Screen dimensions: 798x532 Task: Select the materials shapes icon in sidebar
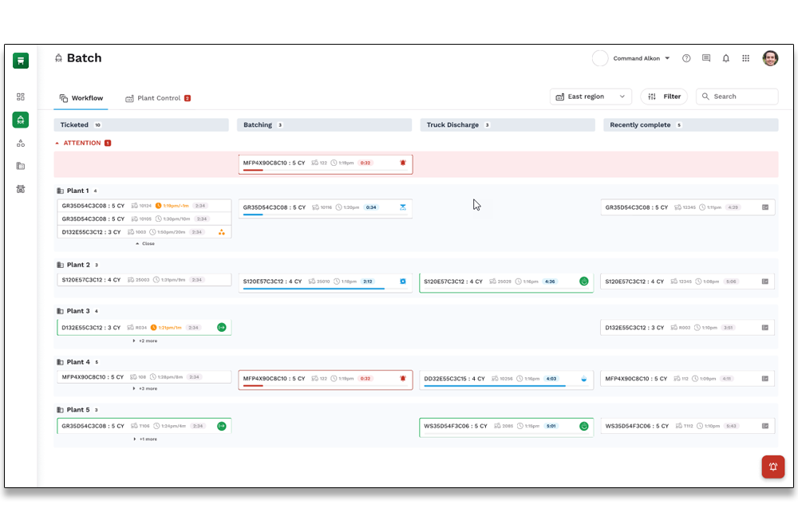click(x=21, y=143)
